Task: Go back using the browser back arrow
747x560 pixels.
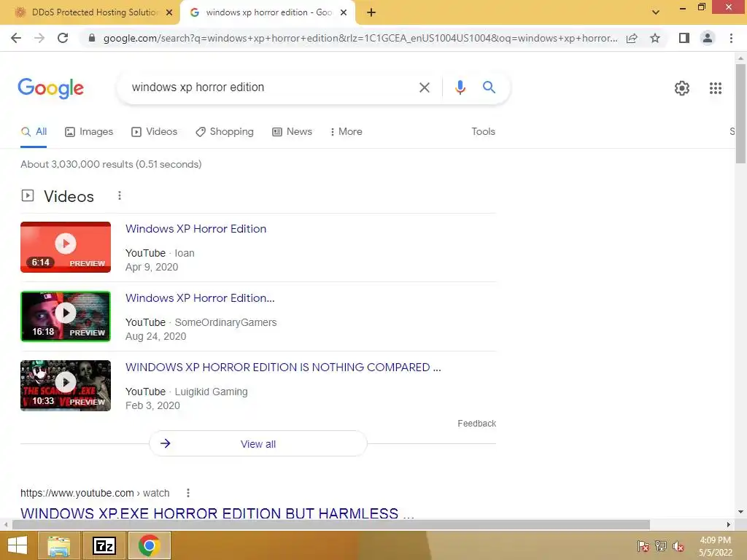Action: (16, 38)
